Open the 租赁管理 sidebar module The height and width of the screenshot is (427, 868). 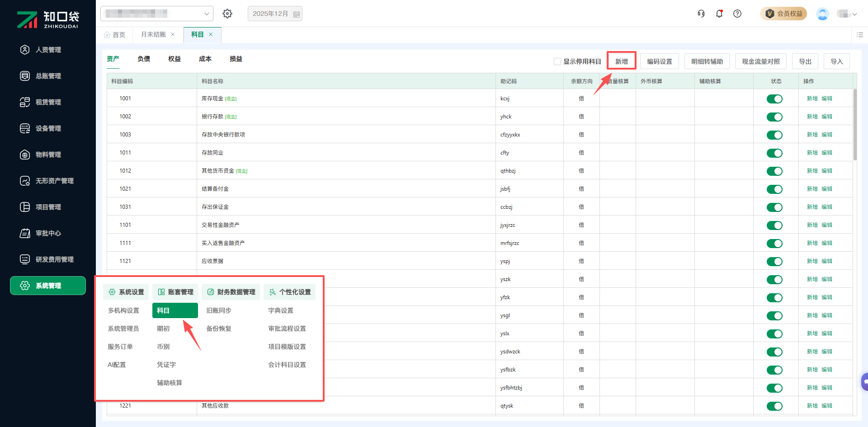[x=47, y=102]
